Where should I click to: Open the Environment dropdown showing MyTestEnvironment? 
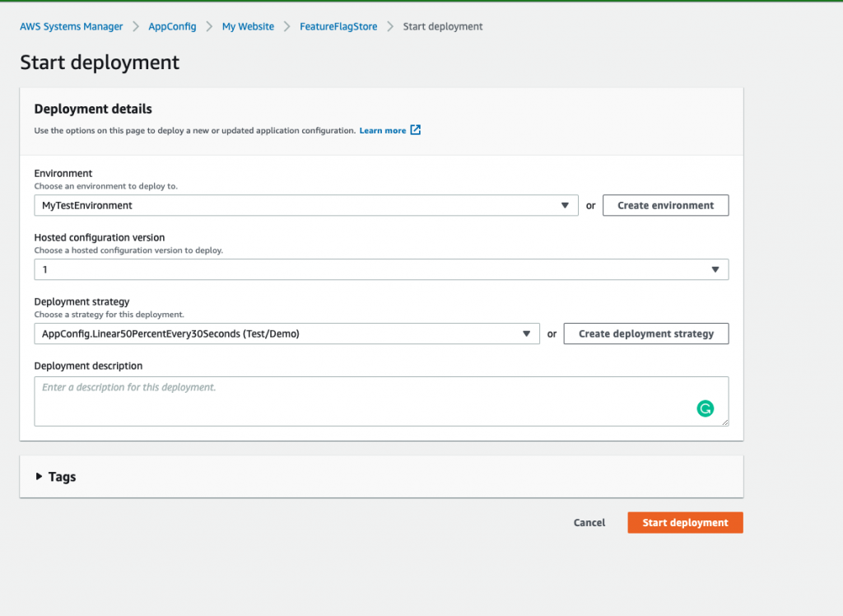[306, 206]
